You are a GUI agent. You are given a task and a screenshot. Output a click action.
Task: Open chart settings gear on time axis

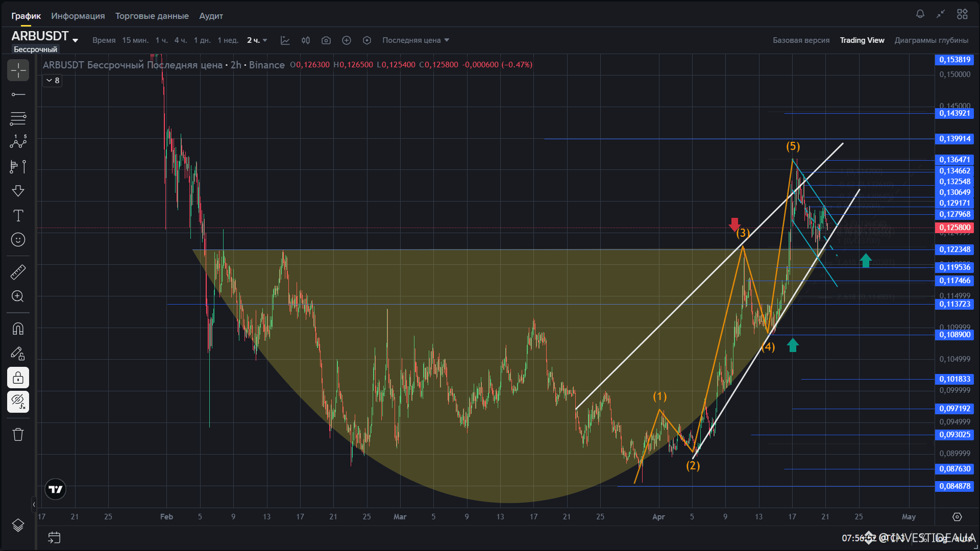point(957,517)
